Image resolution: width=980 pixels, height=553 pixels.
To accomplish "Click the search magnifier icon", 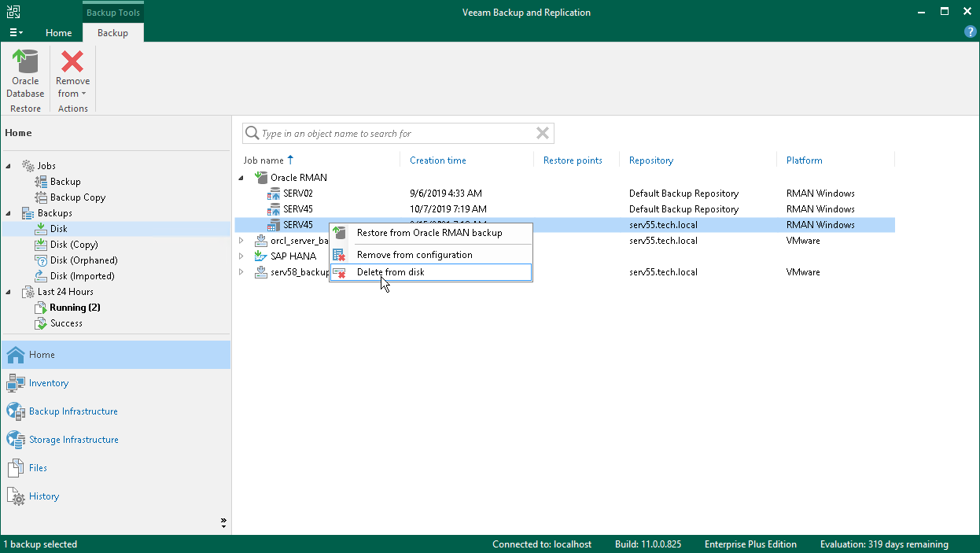I will [252, 134].
